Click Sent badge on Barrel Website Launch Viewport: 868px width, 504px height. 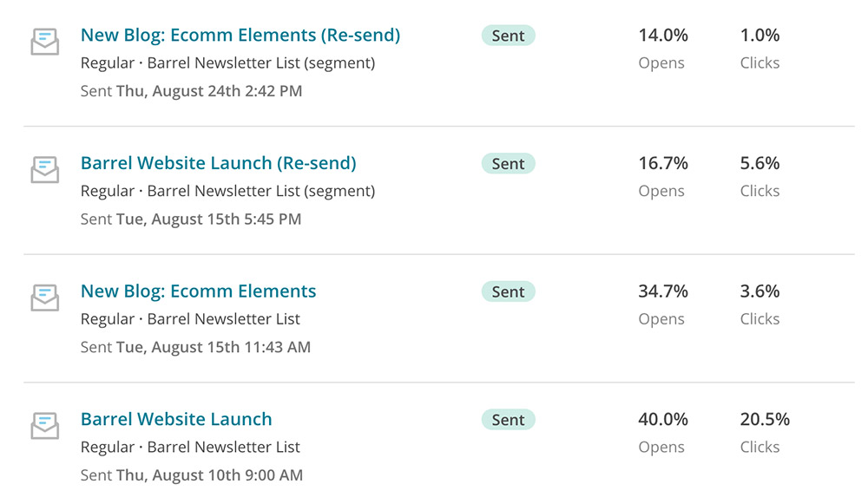coord(508,420)
